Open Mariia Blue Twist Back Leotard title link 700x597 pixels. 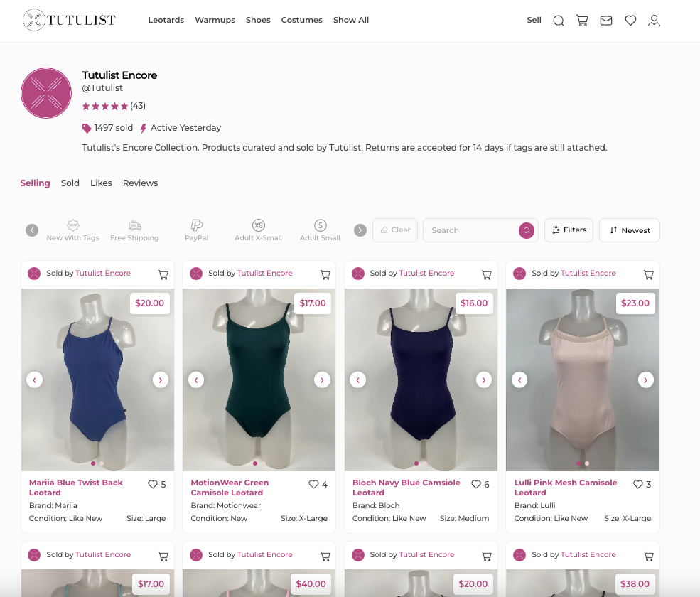76,488
